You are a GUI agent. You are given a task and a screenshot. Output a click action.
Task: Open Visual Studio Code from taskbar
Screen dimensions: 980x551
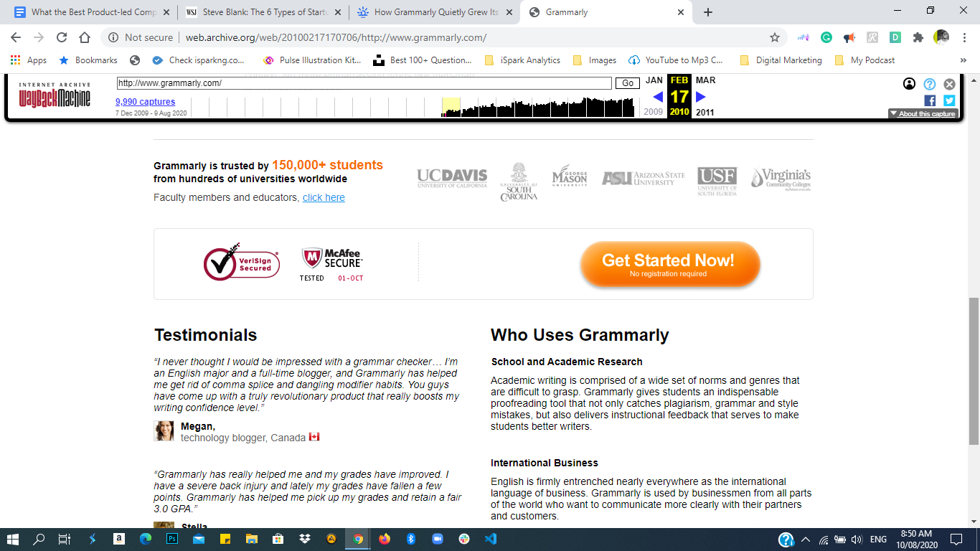(491, 538)
